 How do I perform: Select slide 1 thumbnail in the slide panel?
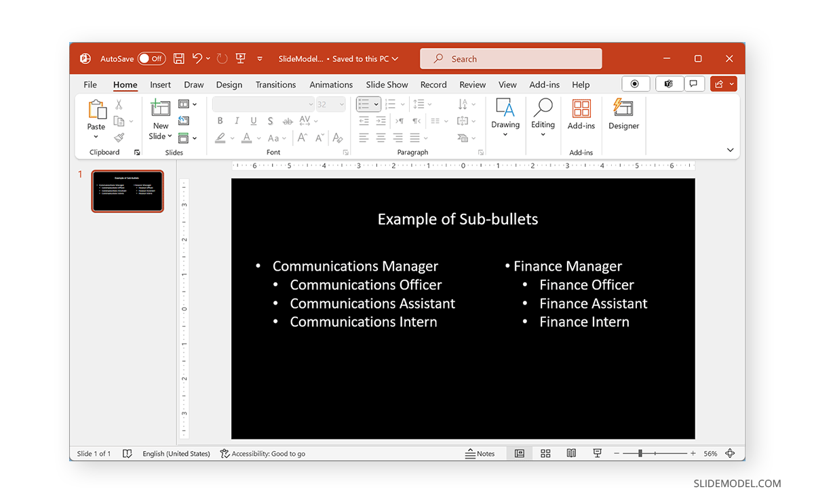coord(128,191)
